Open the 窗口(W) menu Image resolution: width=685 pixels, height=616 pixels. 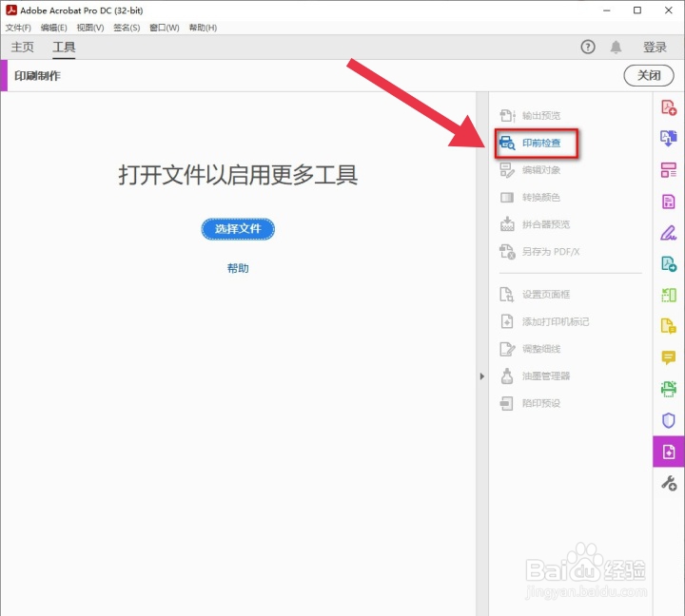tap(165, 28)
